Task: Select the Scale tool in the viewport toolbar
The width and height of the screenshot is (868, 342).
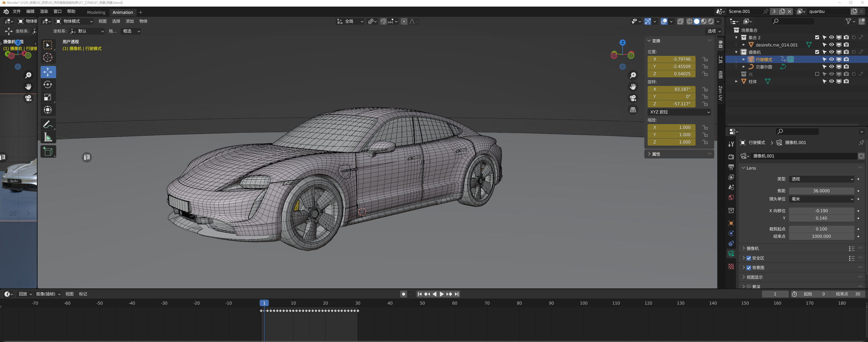Action: (x=48, y=97)
